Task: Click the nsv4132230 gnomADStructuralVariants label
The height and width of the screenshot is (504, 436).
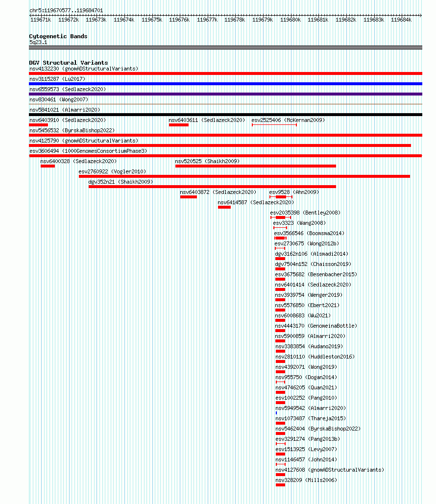Action: (x=84, y=69)
